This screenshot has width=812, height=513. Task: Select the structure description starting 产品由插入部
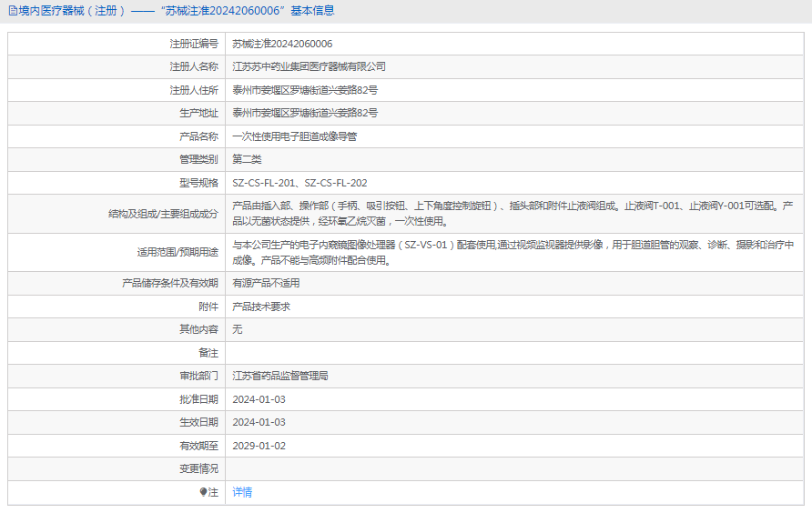click(x=513, y=213)
